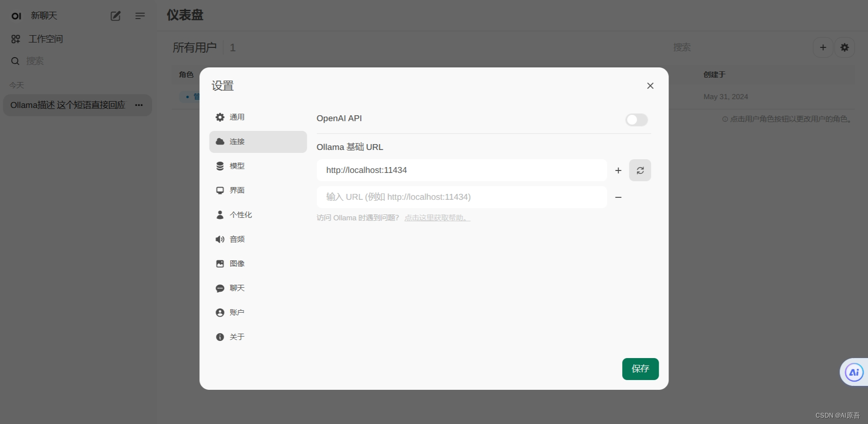868x424 pixels.
Task: Click the user circle icon beside 账户
Action: click(x=220, y=313)
